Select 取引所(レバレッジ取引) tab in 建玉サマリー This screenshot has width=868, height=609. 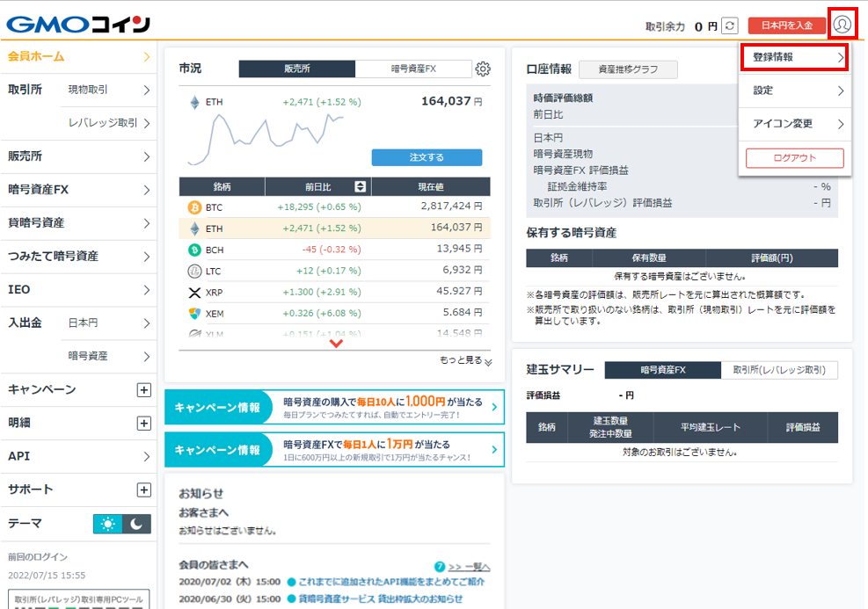click(779, 370)
